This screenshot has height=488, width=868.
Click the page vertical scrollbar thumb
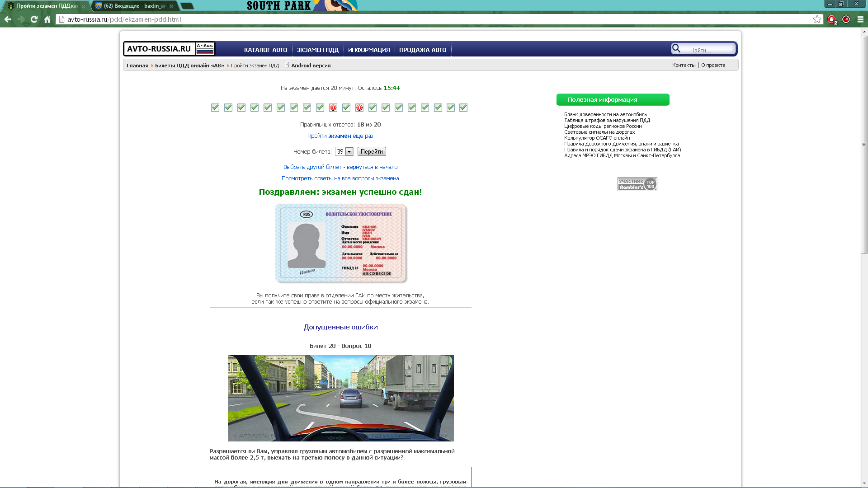tap(864, 145)
